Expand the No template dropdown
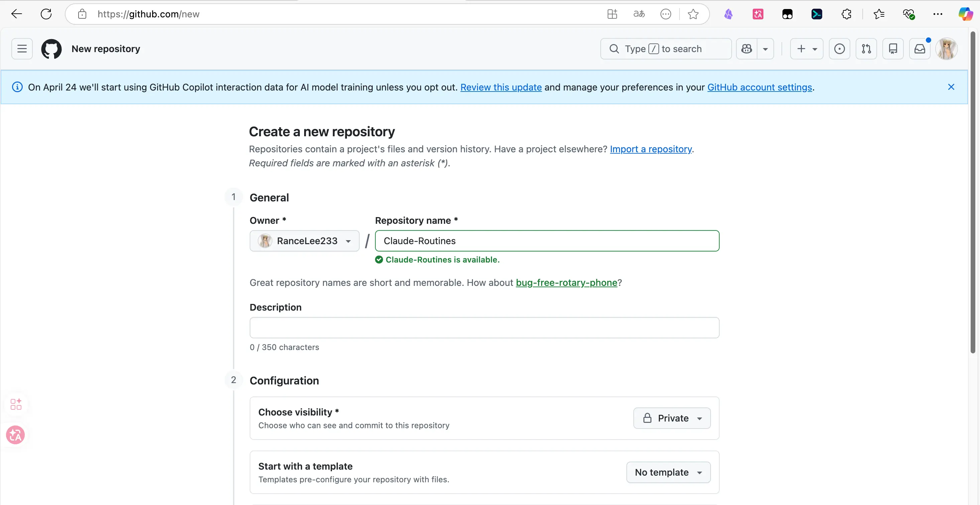Viewport: 980px width, 505px height. coord(668,472)
